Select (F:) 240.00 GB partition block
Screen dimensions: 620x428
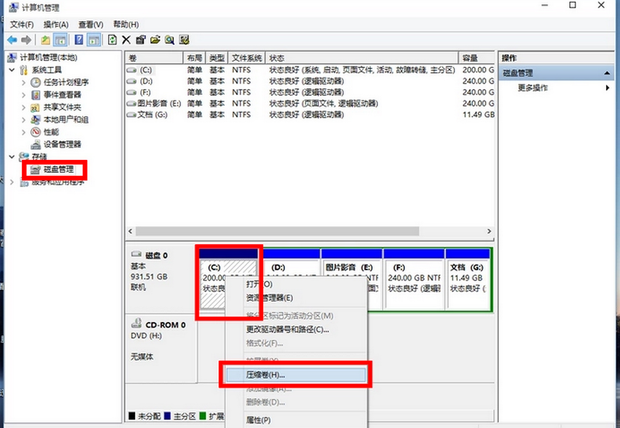(414, 279)
